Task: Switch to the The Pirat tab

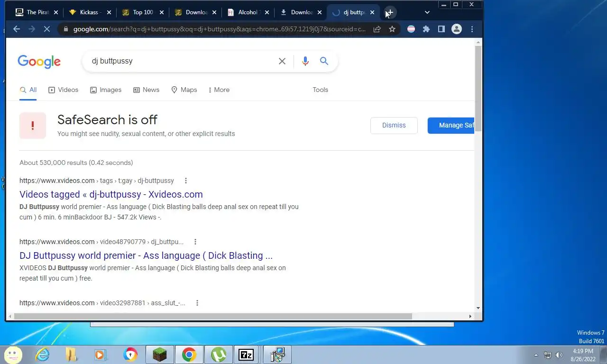Action: [37, 12]
